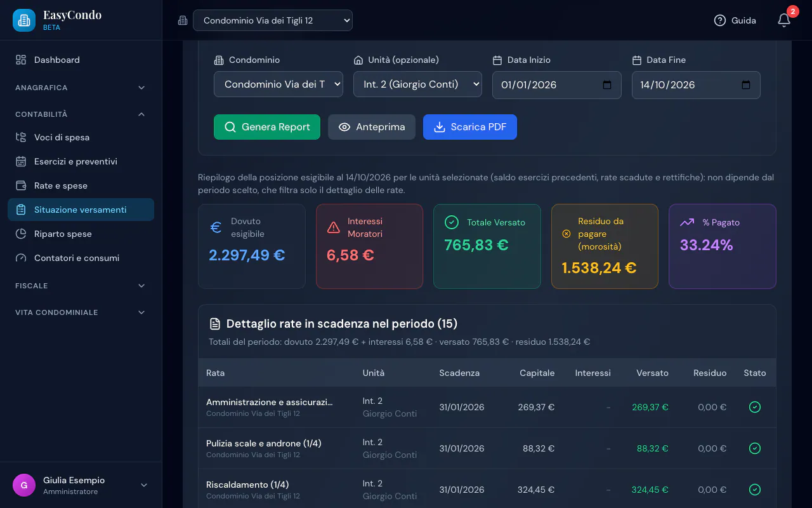Open the Unità (opzionale) dropdown
This screenshot has width=812, height=508.
[417, 84]
